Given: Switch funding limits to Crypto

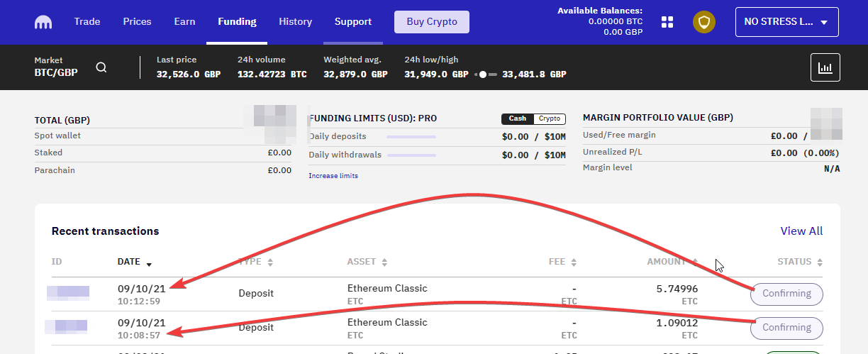Looking at the screenshot, I should pos(550,118).
